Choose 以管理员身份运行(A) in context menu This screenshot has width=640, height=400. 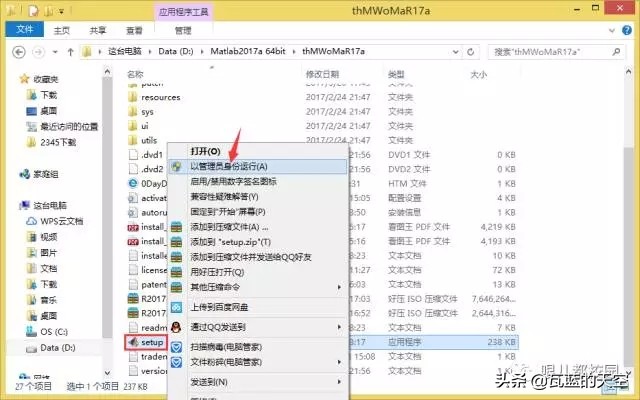(258, 167)
